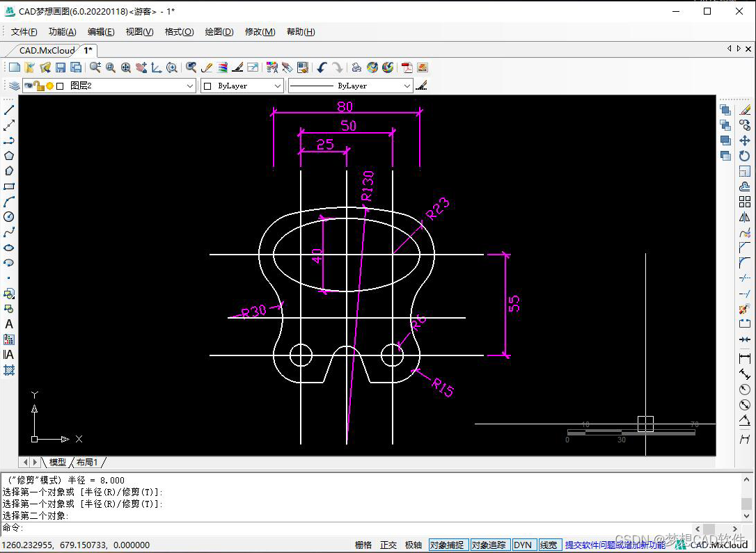Image resolution: width=756 pixels, height=553 pixels.
Task: Select the Elliptical arc tool
Action: coord(8,263)
